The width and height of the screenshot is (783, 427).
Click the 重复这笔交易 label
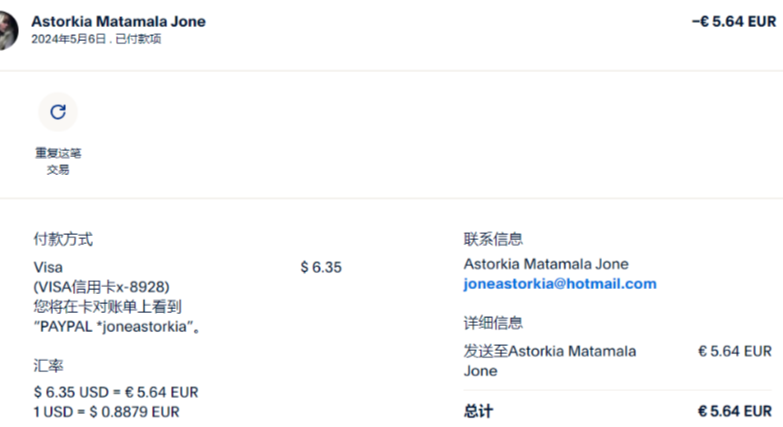pos(58,162)
